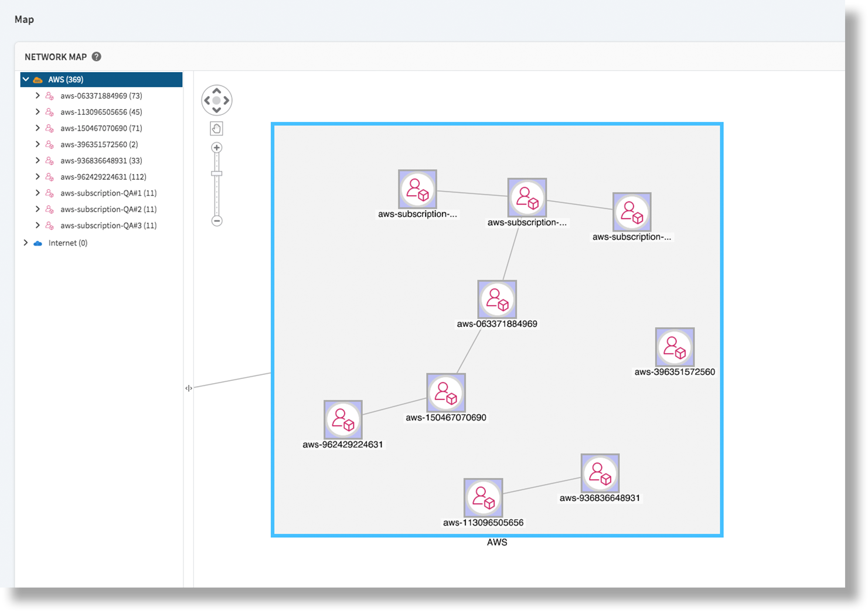Pan the map right with the arrow
Screen dimensions: 868x611
(227, 101)
